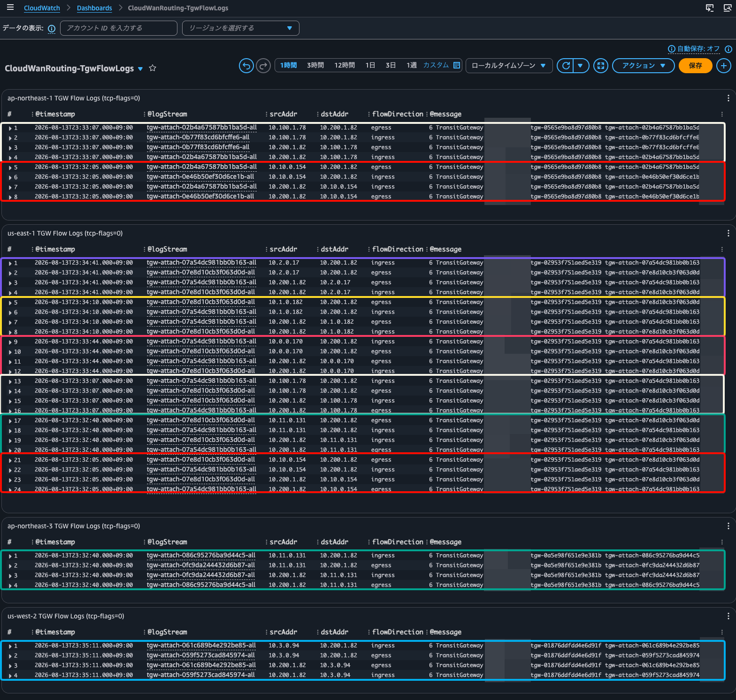Redo the dashboard change
736x700 pixels.
point(264,66)
